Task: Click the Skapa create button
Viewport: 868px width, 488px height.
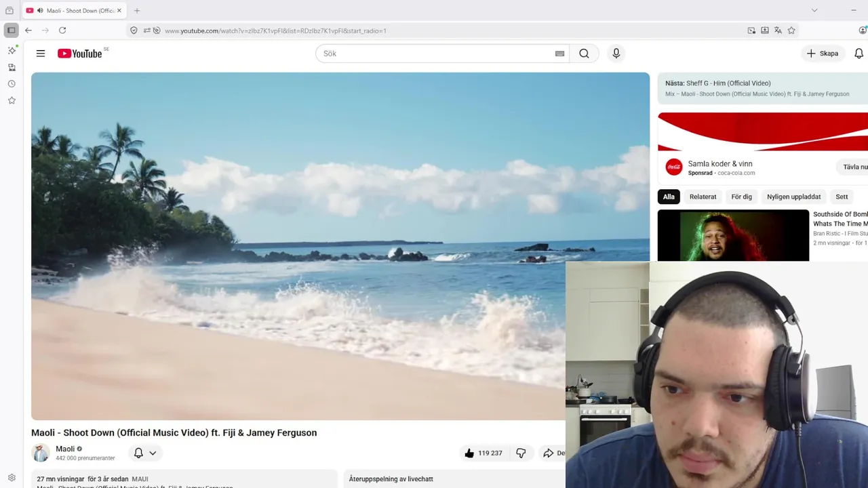Action: click(823, 54)
